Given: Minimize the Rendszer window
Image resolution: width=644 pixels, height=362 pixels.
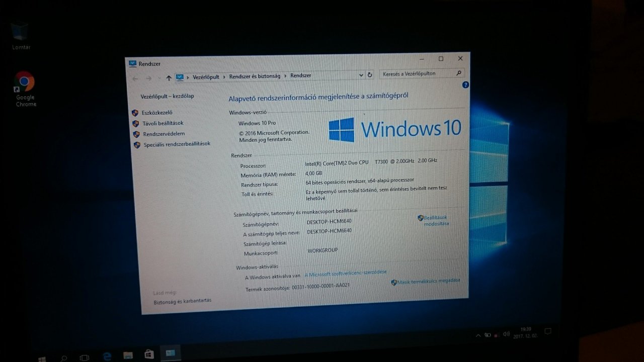Looking at the screenshot, I should point(422,59).
